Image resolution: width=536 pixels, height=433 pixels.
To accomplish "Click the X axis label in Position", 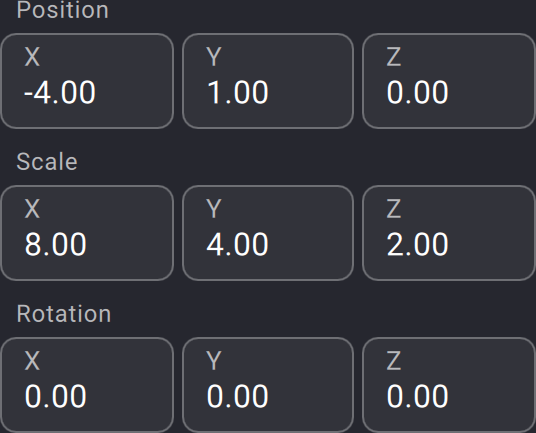I will pos(32,57).
